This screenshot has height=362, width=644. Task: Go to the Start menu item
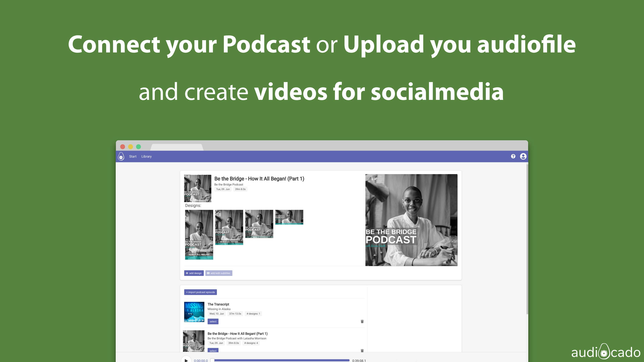(x=133, y=156)
